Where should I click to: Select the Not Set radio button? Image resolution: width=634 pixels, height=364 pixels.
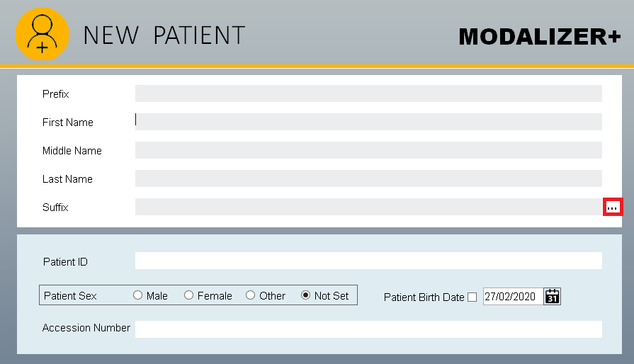[x=306, y=295]
